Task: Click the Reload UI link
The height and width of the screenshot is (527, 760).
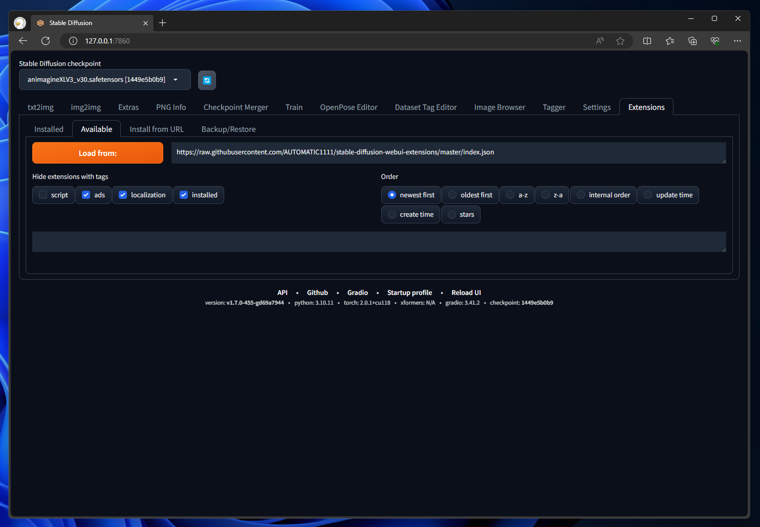Action: pyautogui.click(x=466, y=292)
